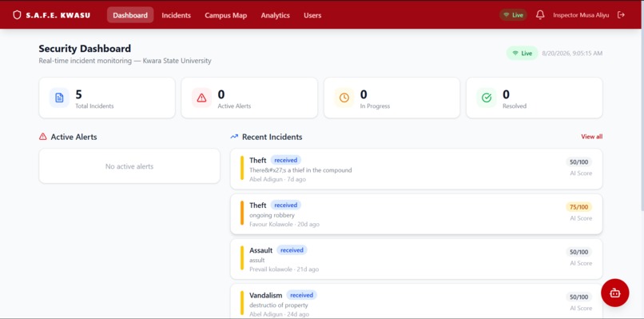Click the View all link
This screenshot has height=319, width=644.
[592, 137]
